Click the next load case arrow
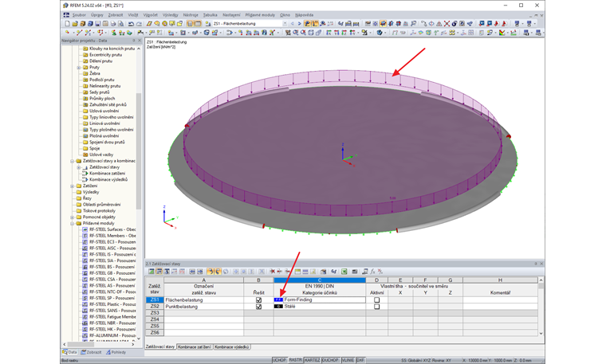 click(299, 24)
